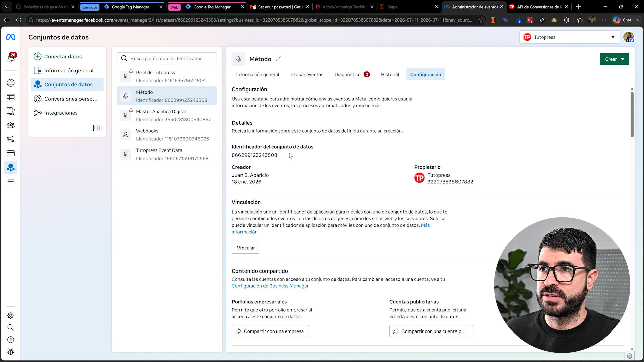Open Más información link
Viewport: 644px width, 362px height.
click(425, 225)
